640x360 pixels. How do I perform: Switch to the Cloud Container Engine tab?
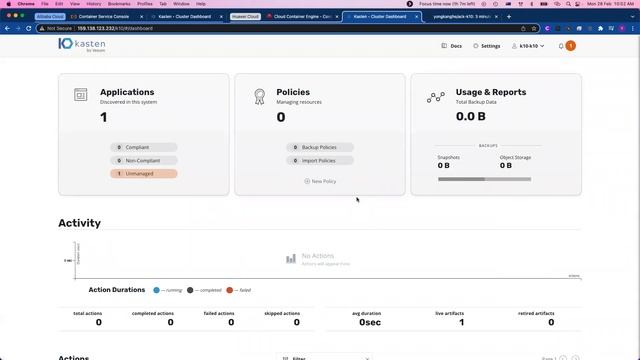tap(302, 17)
